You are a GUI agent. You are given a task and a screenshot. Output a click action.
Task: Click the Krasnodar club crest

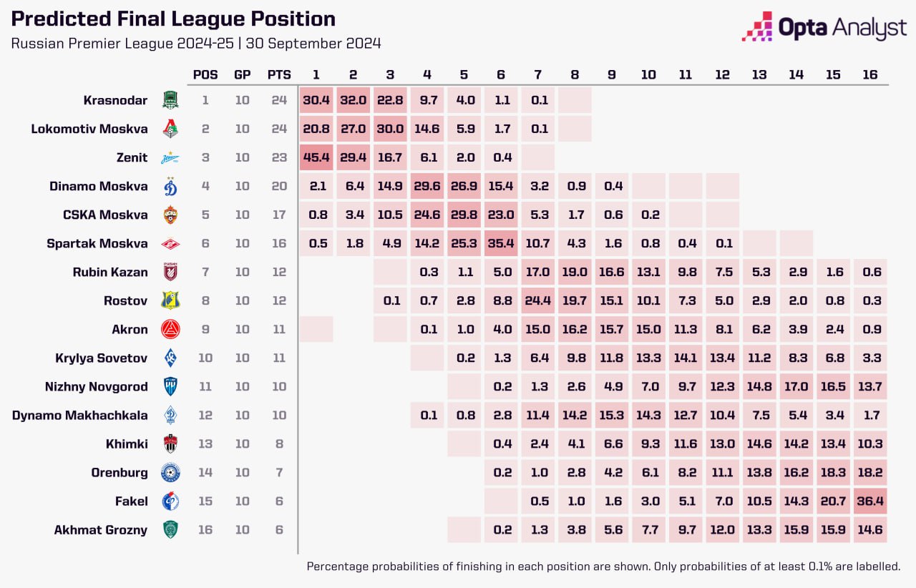[170, 100]
